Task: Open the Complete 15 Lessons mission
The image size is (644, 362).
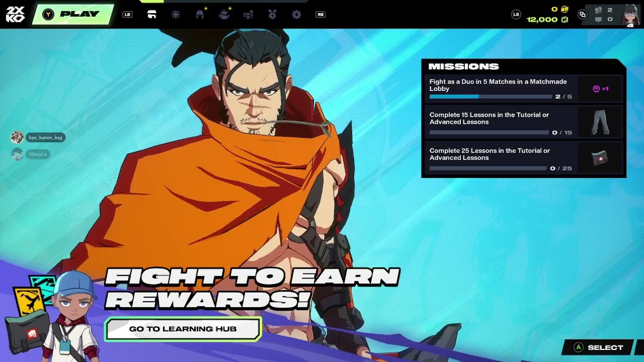Action: coord(524,122)
